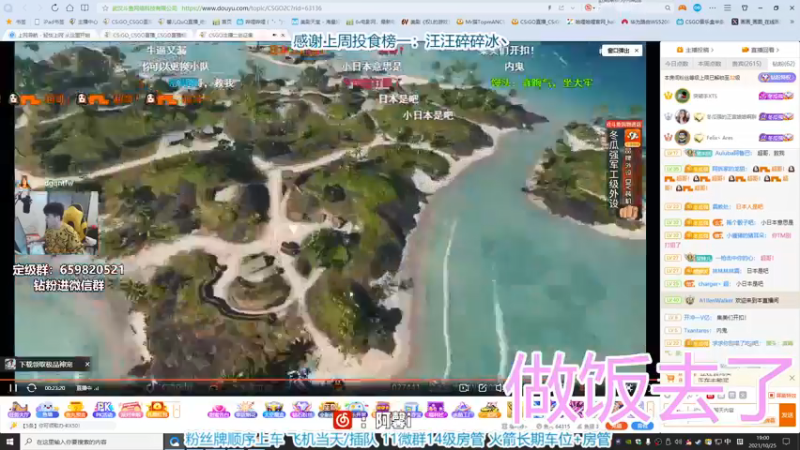
Task: Open the 贵宾(2615) tab
Action: coord(746,64)
